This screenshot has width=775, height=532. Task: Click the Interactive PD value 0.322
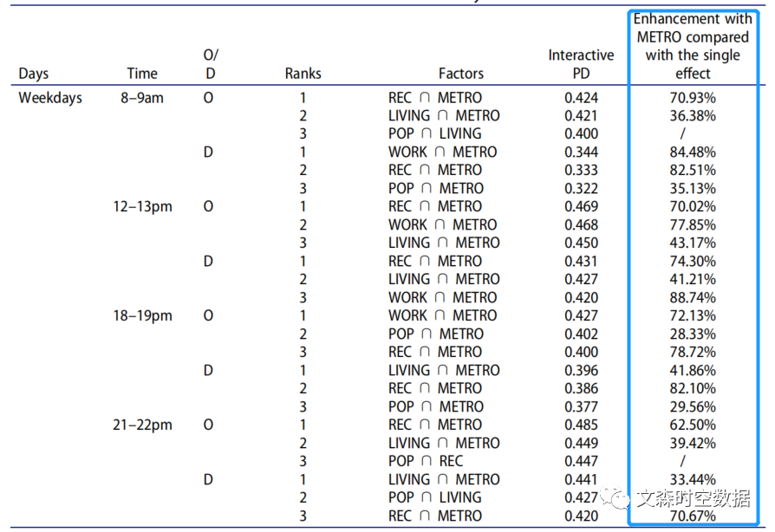(x=581, y=188)
